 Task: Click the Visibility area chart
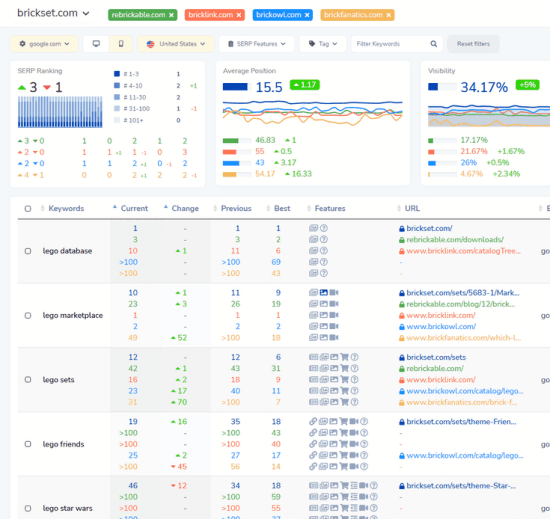tap(489, 115)
